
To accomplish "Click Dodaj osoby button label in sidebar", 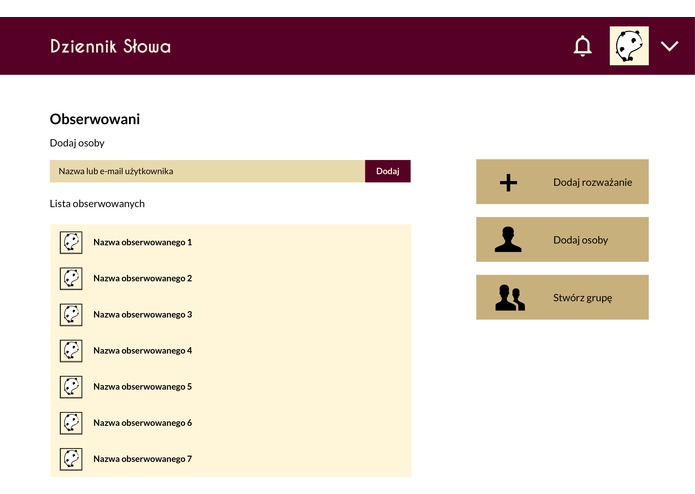I will point(580,240).
